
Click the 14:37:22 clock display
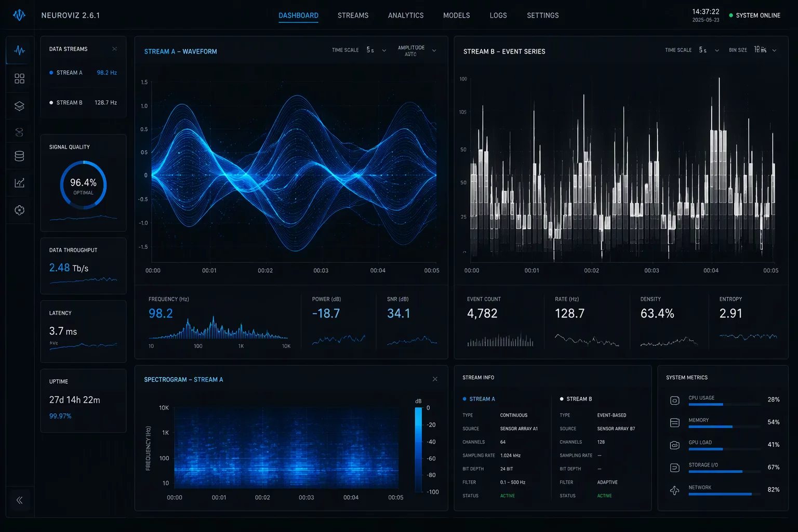[706, 11]
